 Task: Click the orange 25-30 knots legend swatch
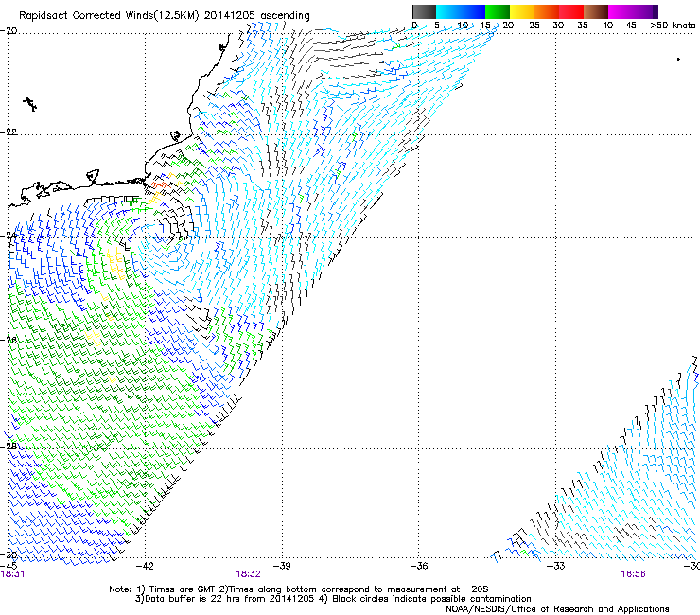click(x=547, y=11)
